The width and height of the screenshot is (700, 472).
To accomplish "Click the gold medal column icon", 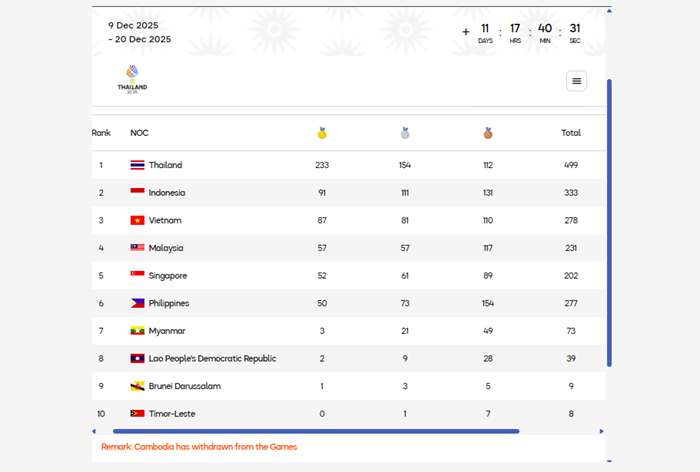I will tap(322, 133).
